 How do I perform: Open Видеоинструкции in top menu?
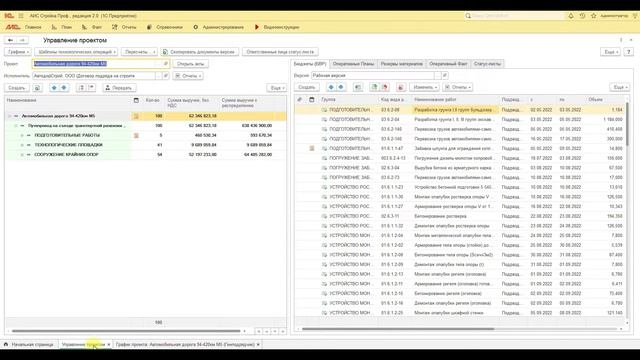coord(277,27)
